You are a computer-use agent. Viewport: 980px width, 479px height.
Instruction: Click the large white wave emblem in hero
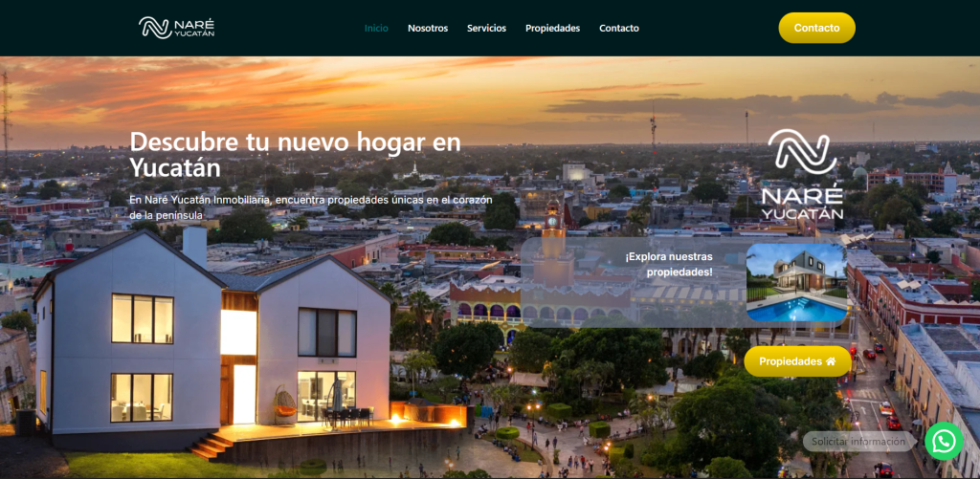(x=802, y=152)
